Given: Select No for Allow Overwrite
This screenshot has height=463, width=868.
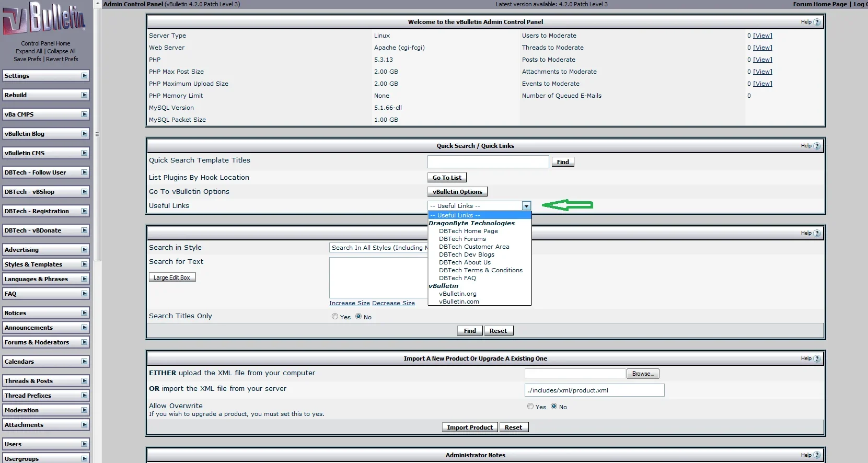Looking at the screenshot, I should point(554,406).
